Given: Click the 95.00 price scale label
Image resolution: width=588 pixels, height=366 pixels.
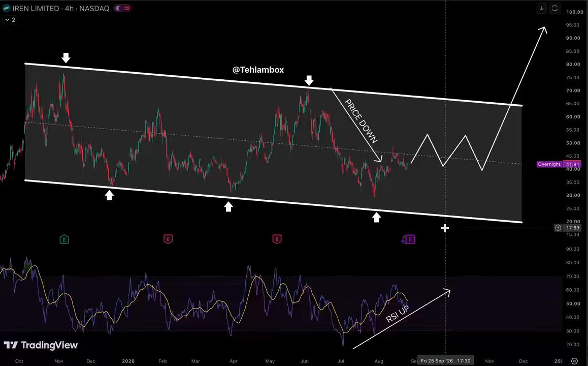Looking at the screenshot, I should pos(573,25).
